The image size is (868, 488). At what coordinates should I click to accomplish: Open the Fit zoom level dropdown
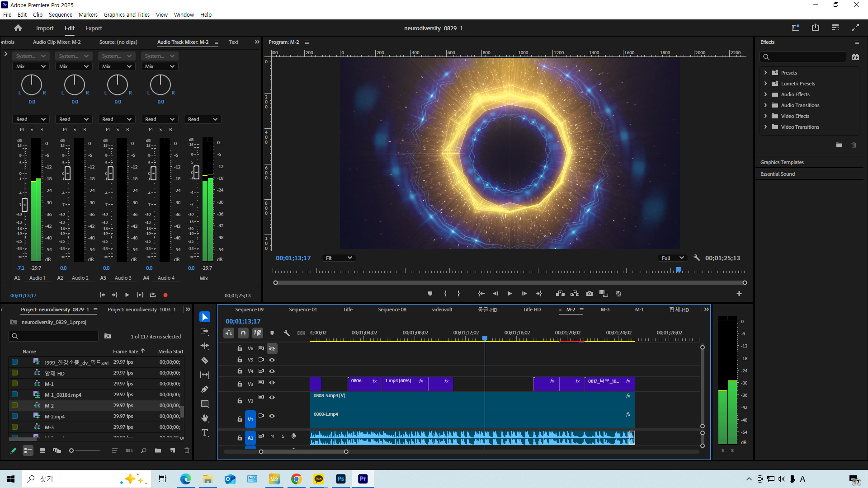pos(339,258)
